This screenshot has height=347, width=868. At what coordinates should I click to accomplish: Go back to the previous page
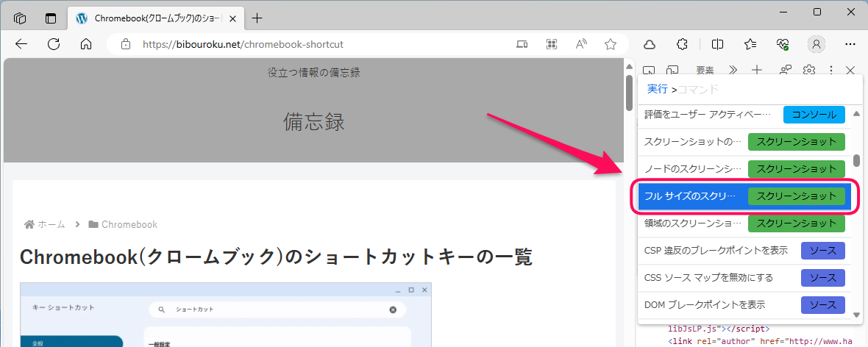pos(21,44)
